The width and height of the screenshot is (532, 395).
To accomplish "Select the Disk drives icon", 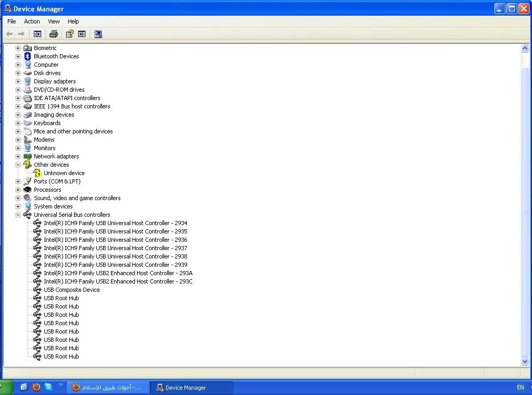I will 28,73.
